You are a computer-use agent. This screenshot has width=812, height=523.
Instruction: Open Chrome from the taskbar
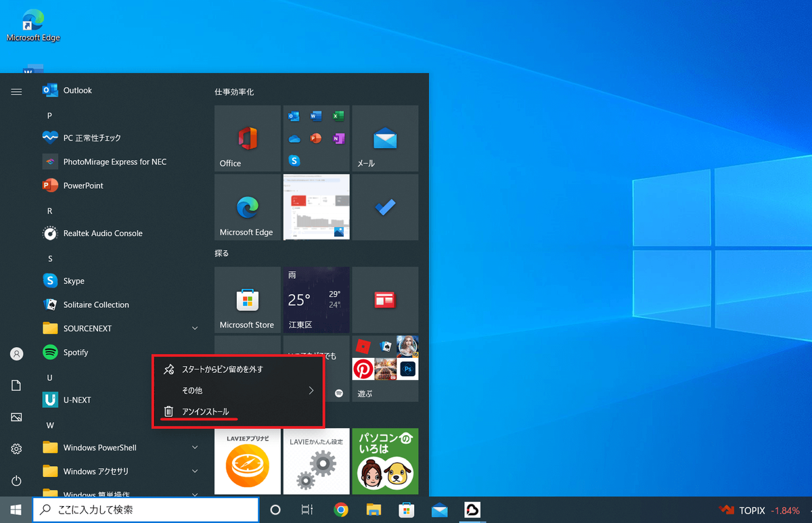click(x=341, y=509)
